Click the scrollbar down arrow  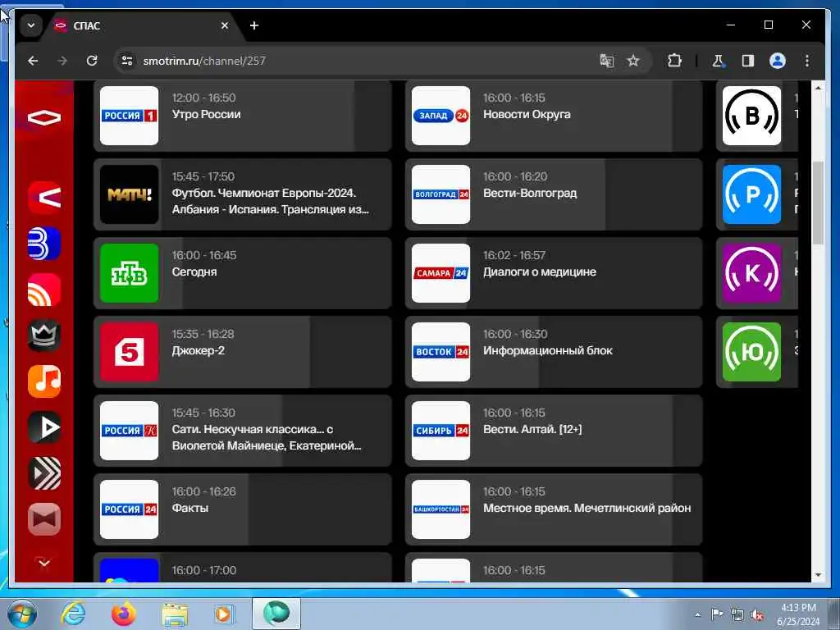pos(818,575)
